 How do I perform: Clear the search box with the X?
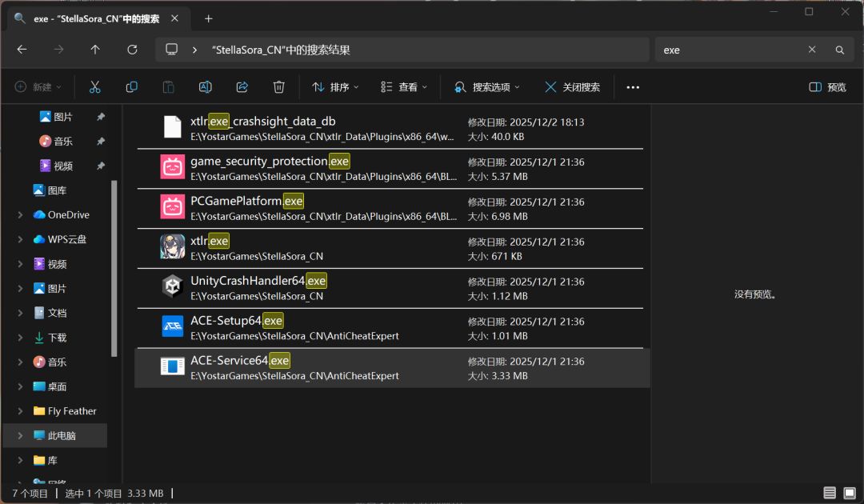click(812, 50)
